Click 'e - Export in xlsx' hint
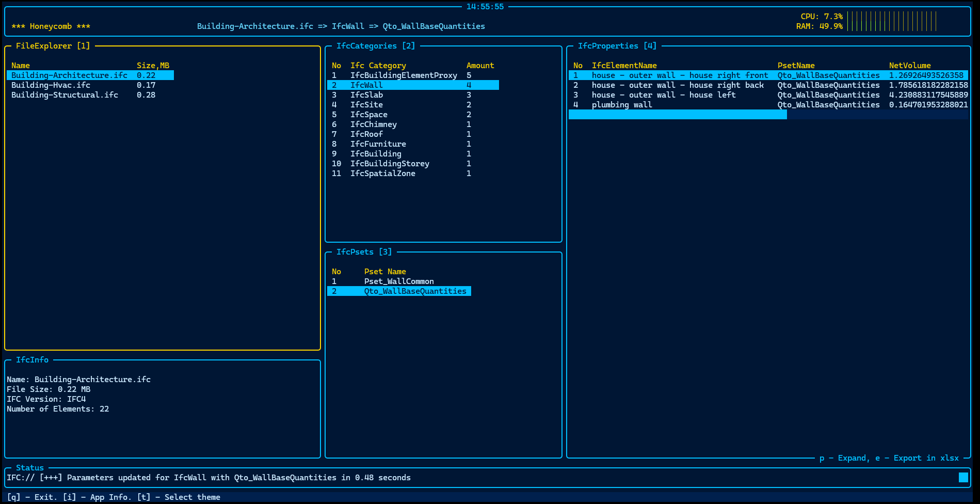This screenshot has width=980, height=504. (x=917, y=458)
